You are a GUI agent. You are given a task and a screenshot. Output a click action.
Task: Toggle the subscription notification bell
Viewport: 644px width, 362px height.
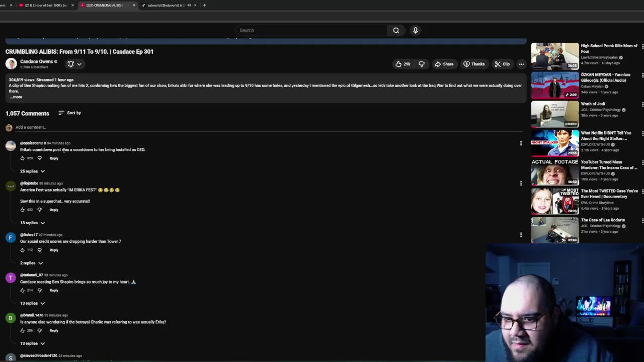click(71, 64)
